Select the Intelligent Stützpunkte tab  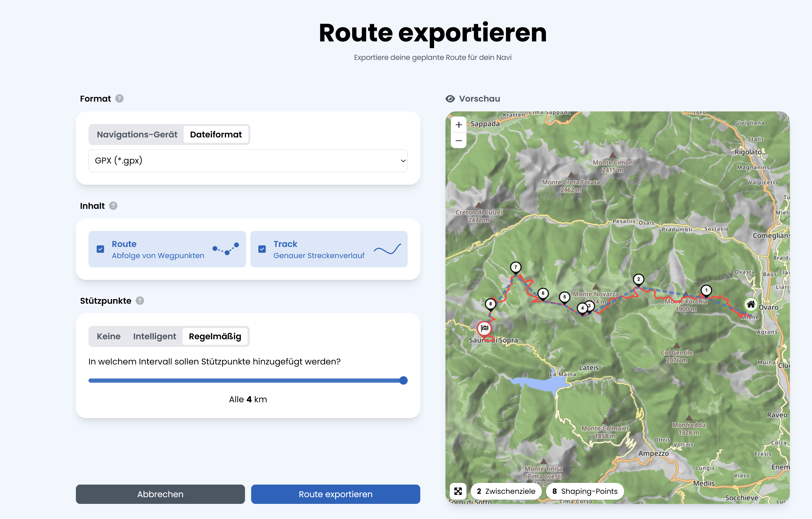click(155, 336)
